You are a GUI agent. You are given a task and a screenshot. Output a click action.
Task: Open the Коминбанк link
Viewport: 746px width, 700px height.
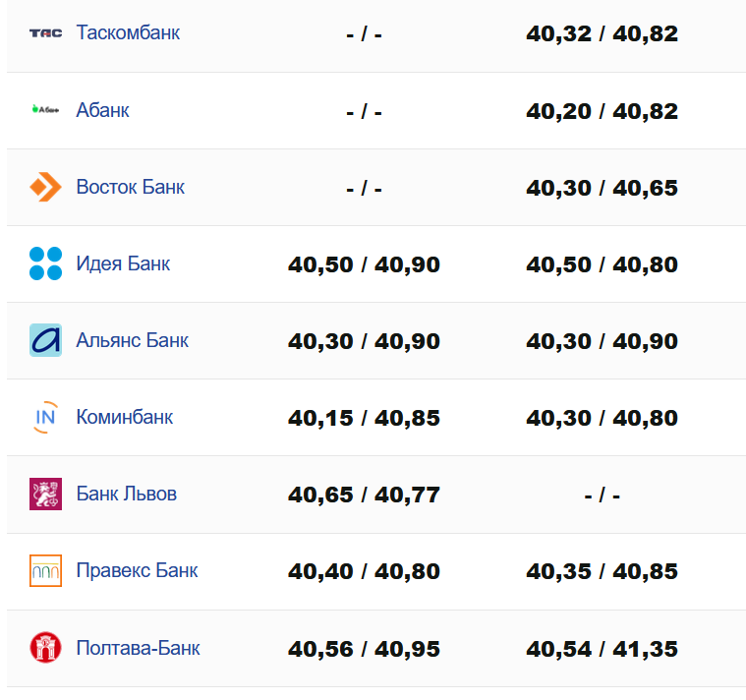124,417
